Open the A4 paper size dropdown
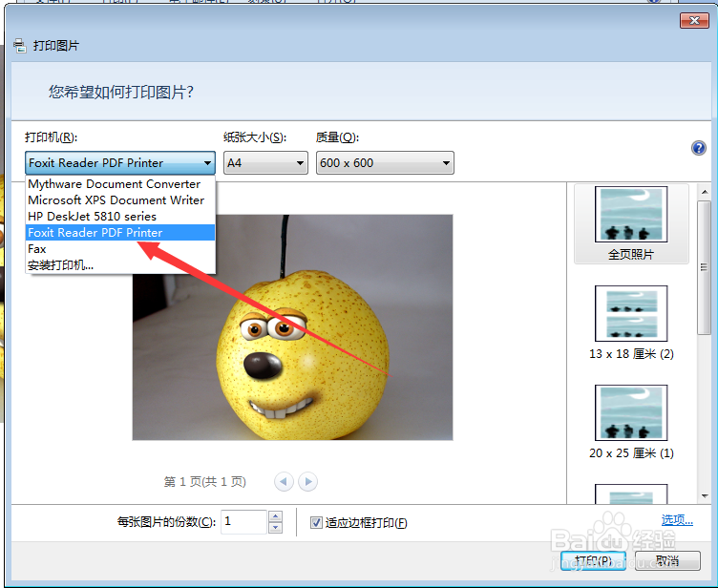This screenshot has height=588, width=718. (265, 163)
